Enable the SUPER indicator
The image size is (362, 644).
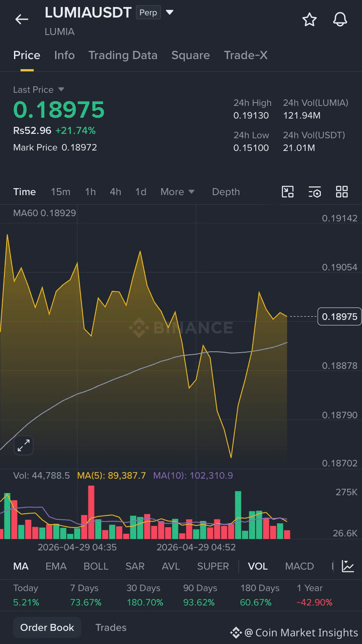point(213,566)
